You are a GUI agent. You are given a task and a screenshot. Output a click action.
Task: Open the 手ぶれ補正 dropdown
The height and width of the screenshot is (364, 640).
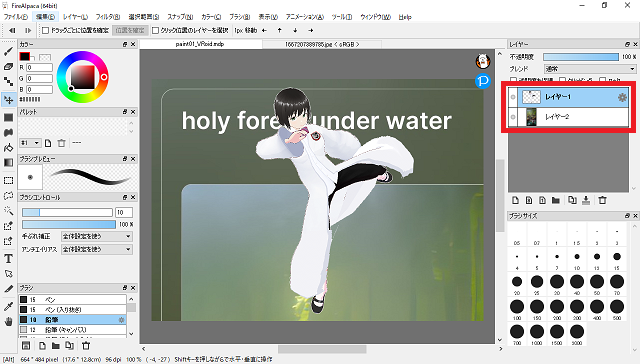[x=97, y=236]
